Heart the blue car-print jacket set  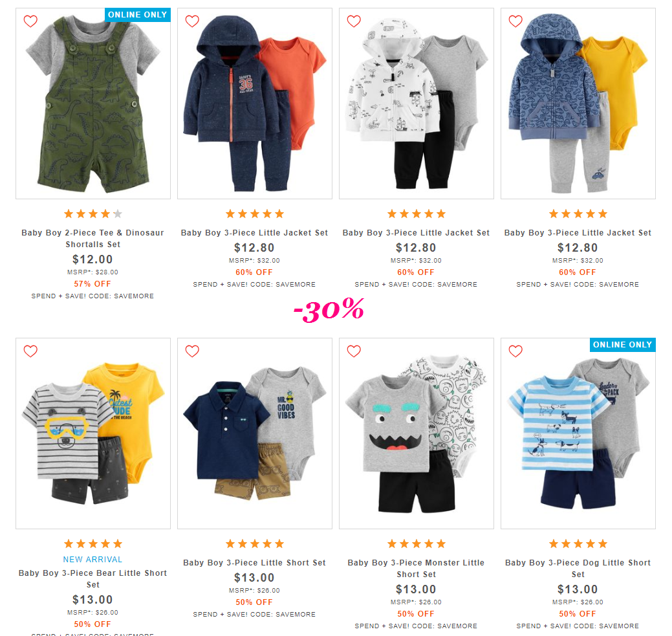[515, 21]
